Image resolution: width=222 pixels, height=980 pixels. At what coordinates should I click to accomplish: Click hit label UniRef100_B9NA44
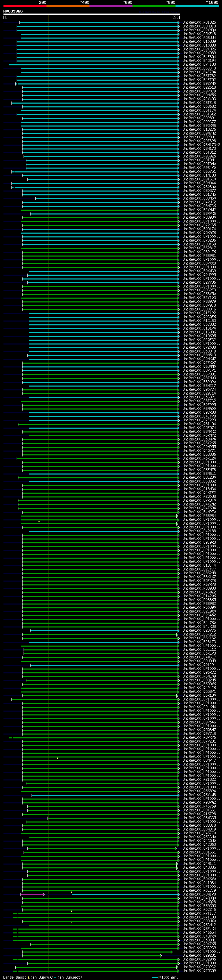click(199, 183)
